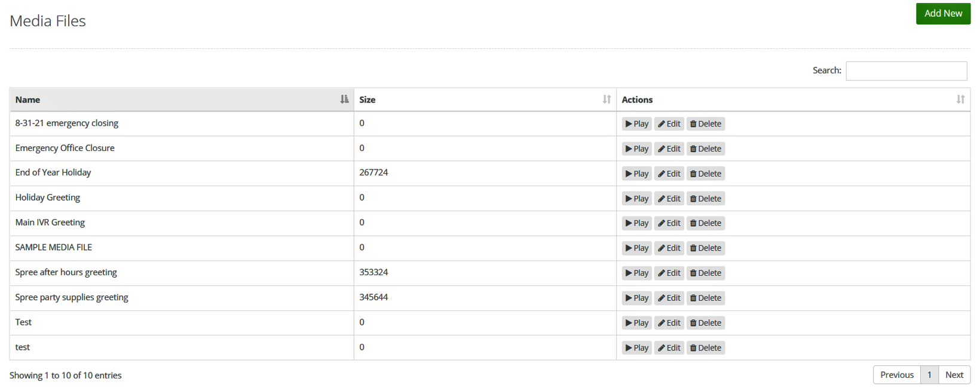Edit the lowercase test file
This screenshot has width=980, height=391.
coord(669,348)
